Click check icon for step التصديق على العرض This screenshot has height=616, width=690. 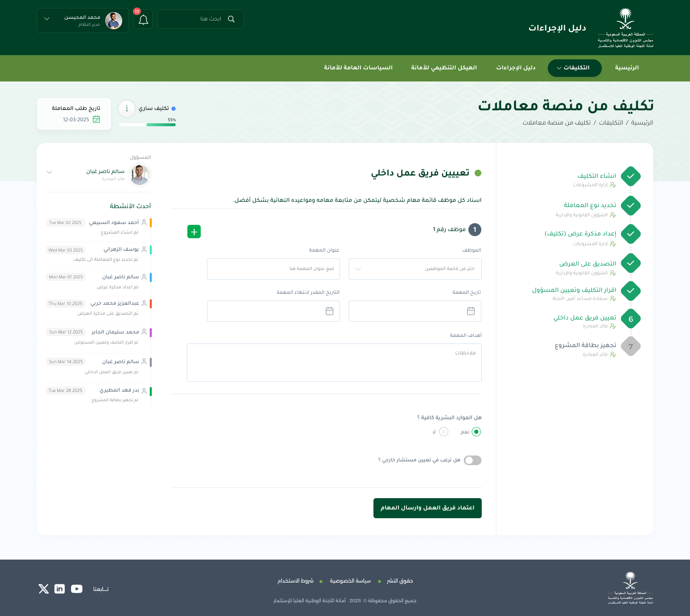pos(631,263)
